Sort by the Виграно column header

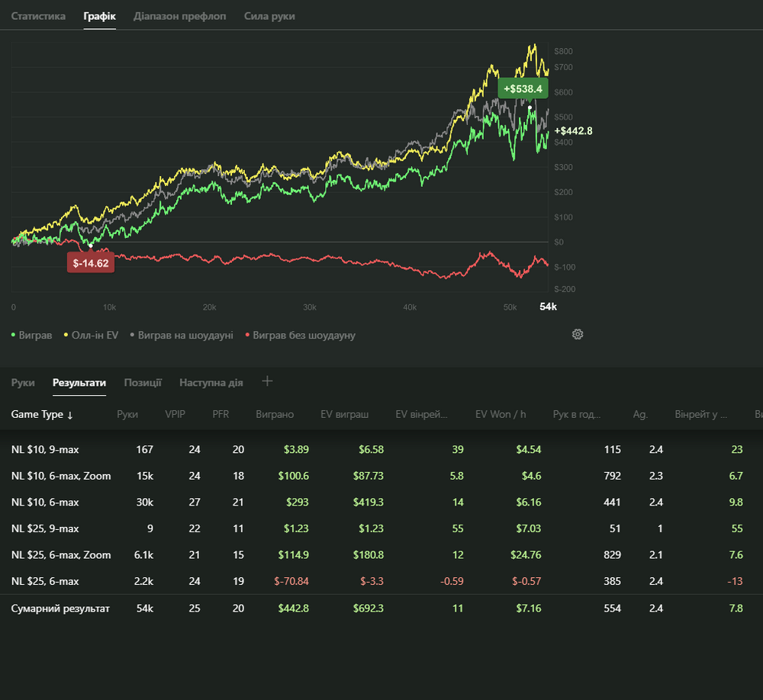(275, 414)
